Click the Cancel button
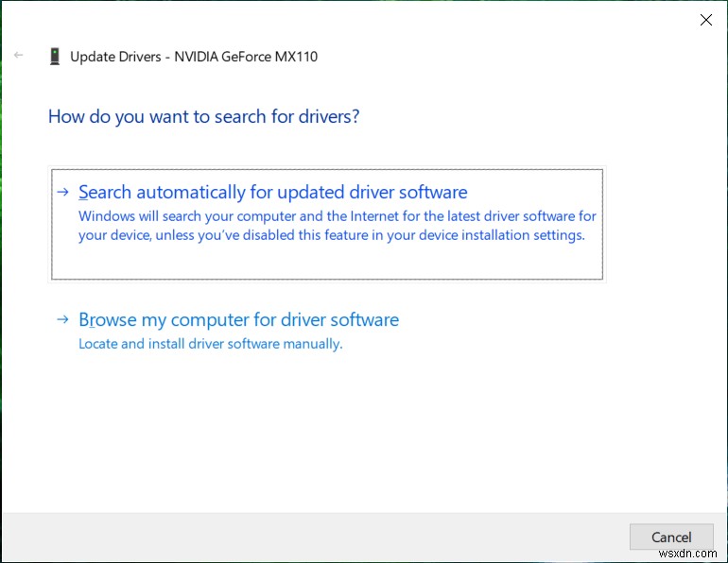 pos(671,537)
